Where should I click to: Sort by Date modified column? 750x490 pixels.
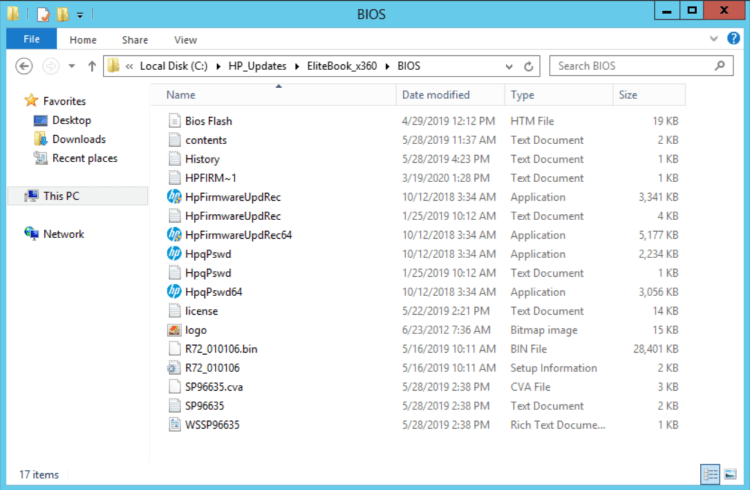coord(450,95)
